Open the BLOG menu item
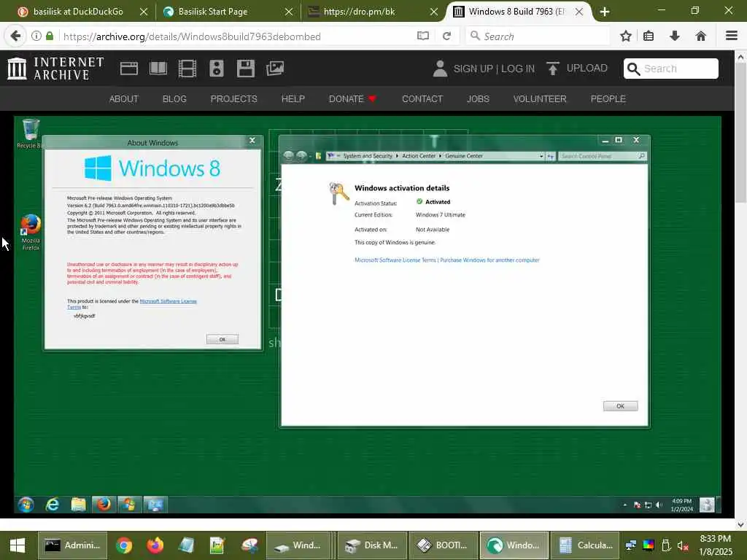Image resolution: width=747 pixels, height=560 pixels. (x=174, y=99)
